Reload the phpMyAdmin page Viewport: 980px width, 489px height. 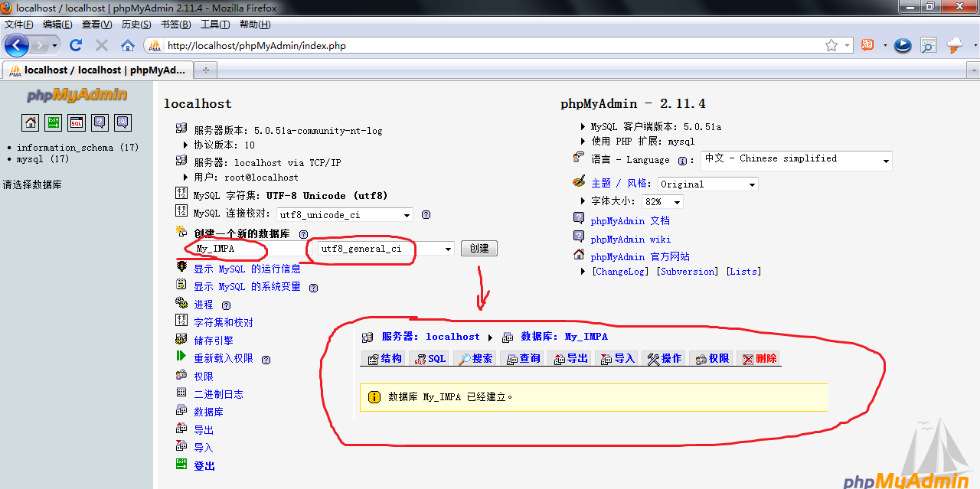tap(76, 46)
